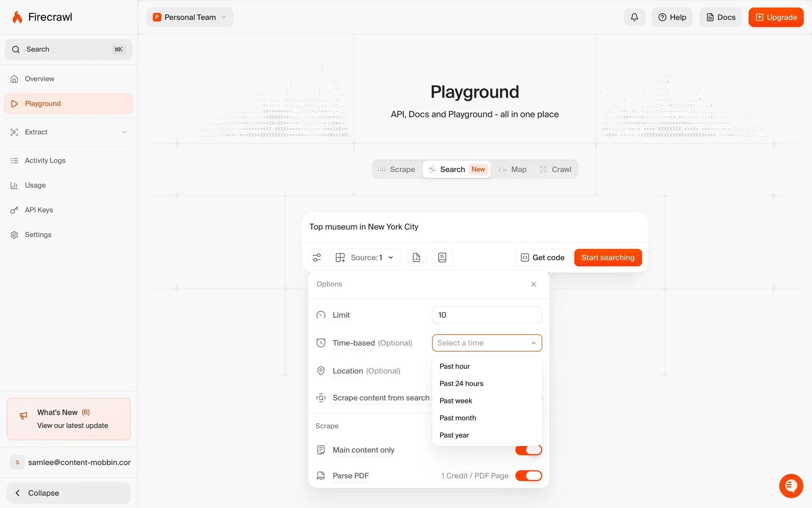Click the file format icon beside Source
812x508 pixels.
pos(416,257)
